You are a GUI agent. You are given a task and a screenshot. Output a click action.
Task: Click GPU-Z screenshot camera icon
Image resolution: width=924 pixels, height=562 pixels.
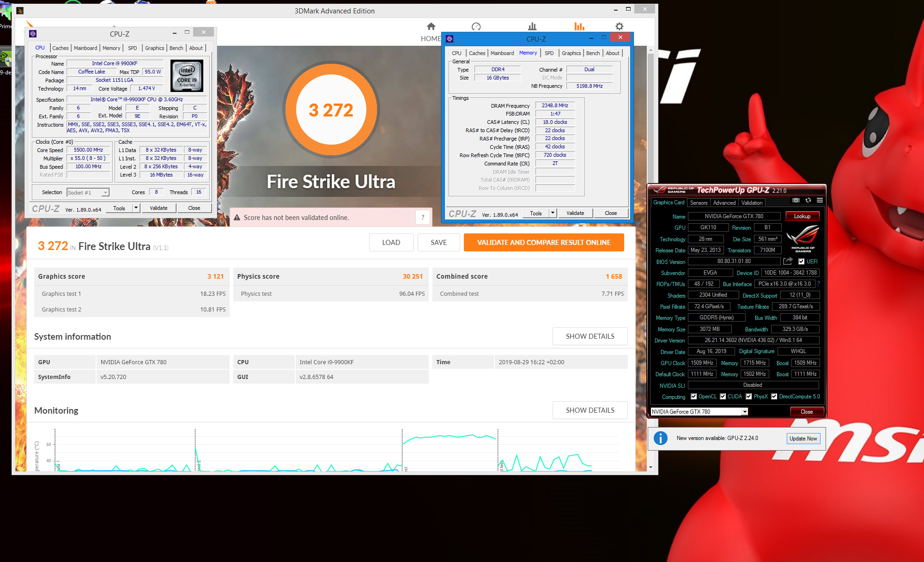tap(796, 201)
